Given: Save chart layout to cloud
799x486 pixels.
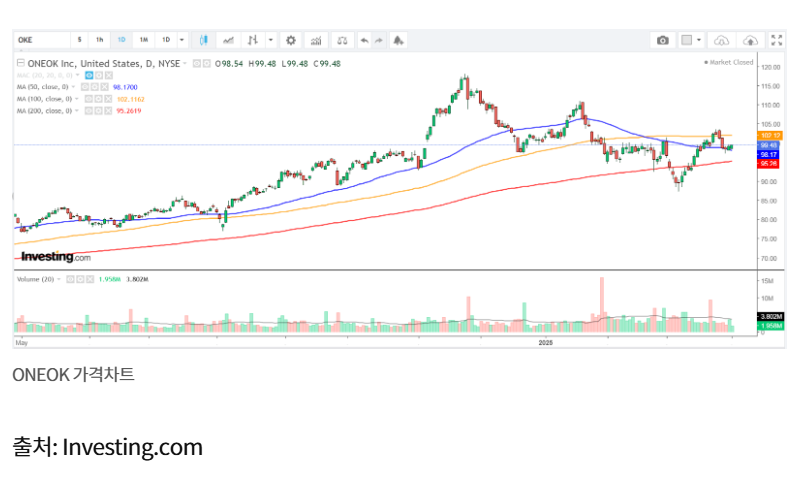Looking at the screenshot, I should coord(750,40).
